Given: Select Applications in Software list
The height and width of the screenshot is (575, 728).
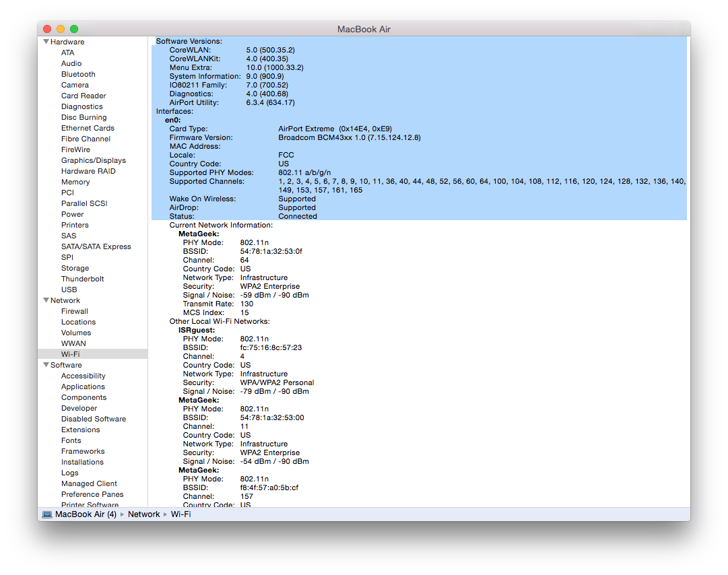Looking at the screenshot, I should pyautogui.click(x=83, y=386).
